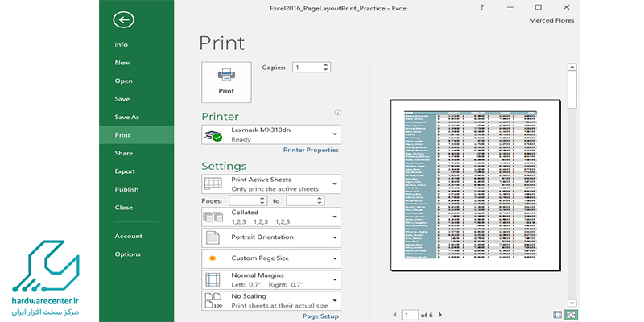This screenshot has width=644, height=322.
Task: Click the Collated pages icon
Action: point(213,217)
